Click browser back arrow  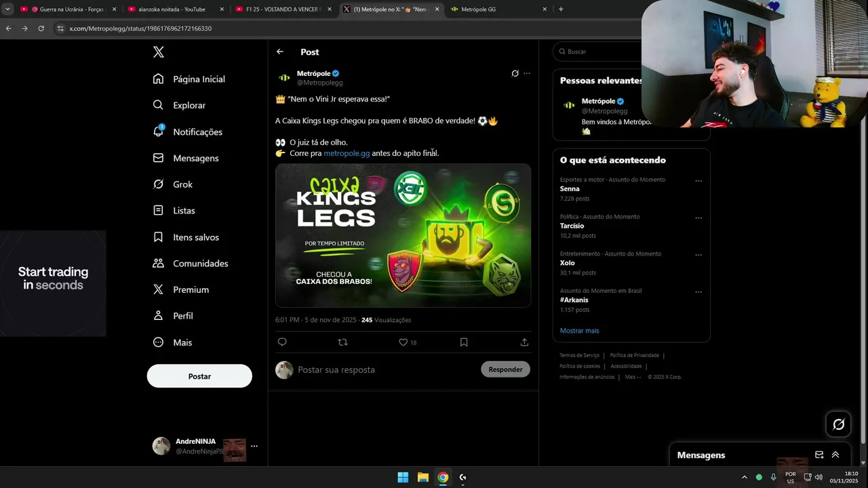point(8,28)
